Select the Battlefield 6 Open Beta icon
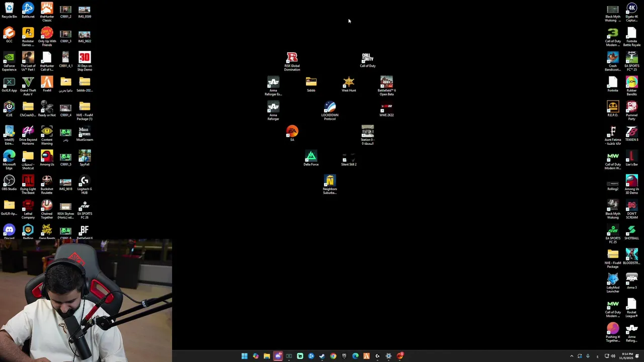Image resolution: width=644 pixels, height=362 pixels. 386,86
